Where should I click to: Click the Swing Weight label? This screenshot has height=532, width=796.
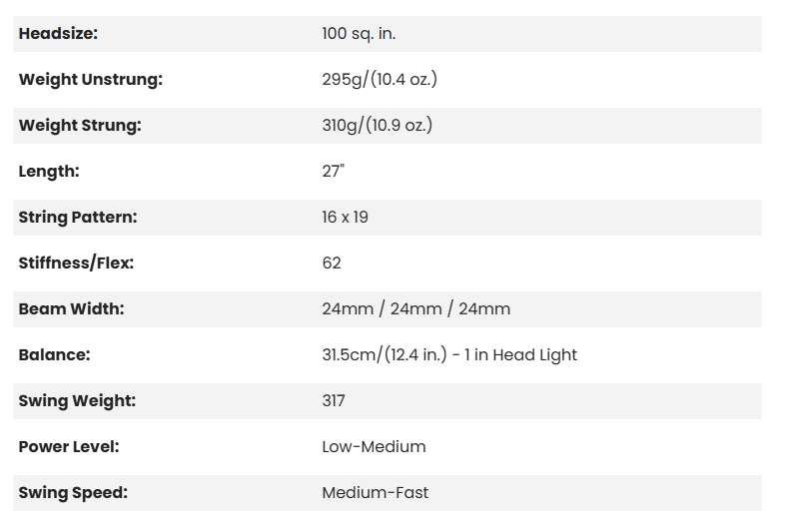(x=77, y=401)
